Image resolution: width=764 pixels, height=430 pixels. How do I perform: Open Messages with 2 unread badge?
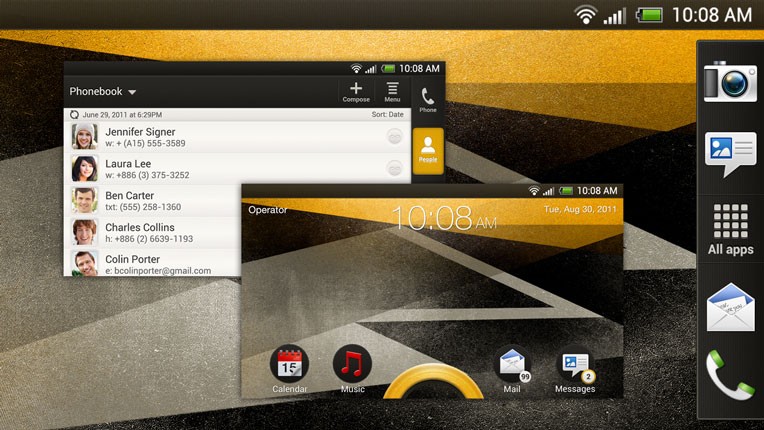575,366
